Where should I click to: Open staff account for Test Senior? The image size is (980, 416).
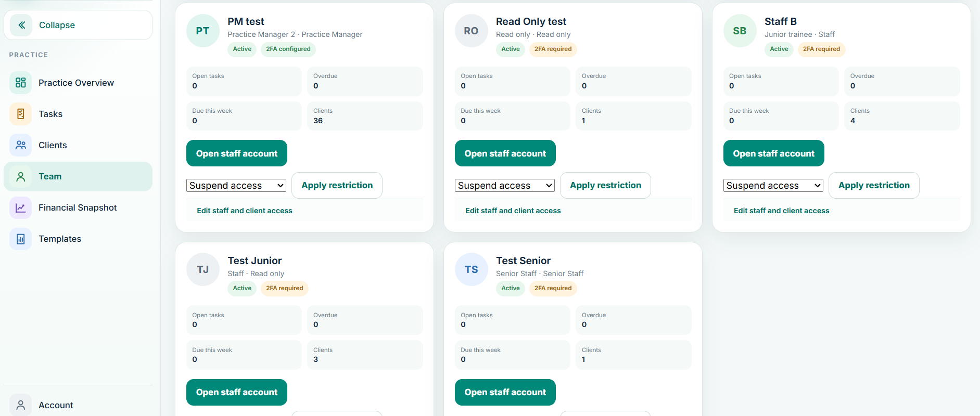pos(505,392)
